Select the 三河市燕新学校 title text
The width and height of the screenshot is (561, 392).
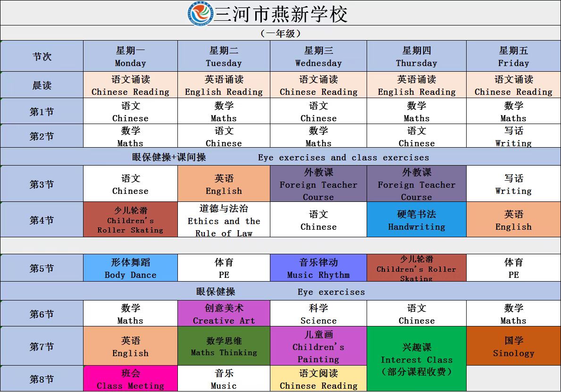[281, 14]
